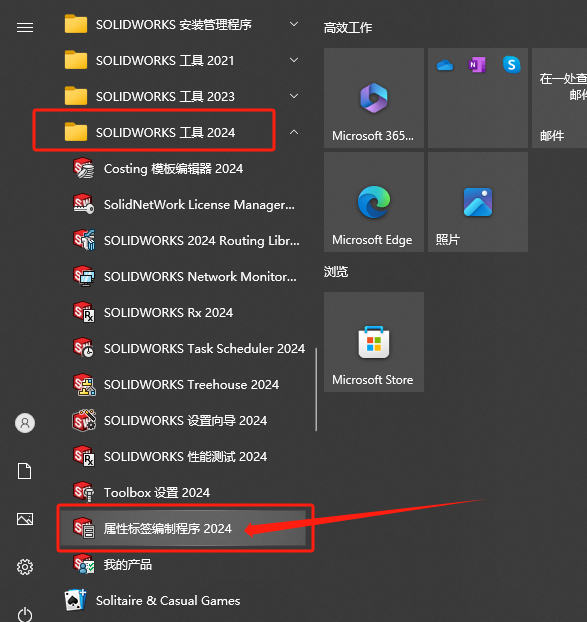The image size is (587, 622).
Task: Open SOLIDWORKS 2024 Routing Library icon
Action: 84,240
